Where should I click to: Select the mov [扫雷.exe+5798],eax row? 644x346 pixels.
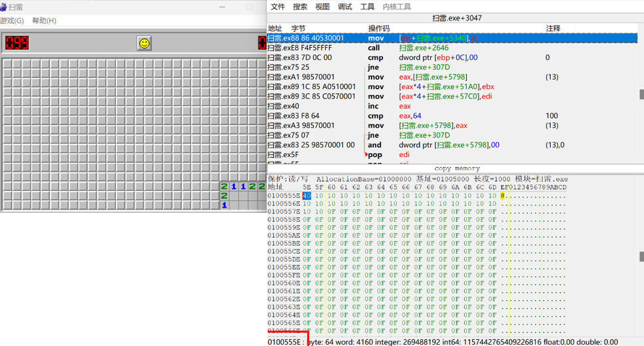452,126
